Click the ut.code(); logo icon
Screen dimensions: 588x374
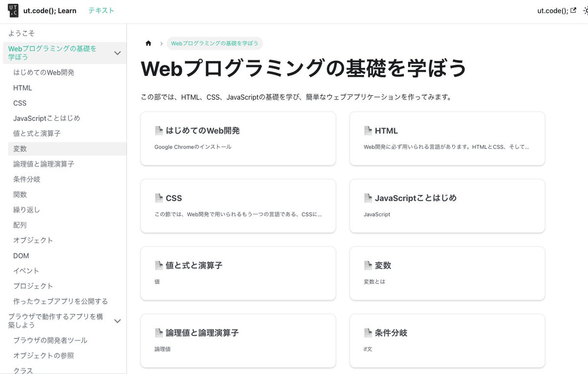[x=13, y=10]
